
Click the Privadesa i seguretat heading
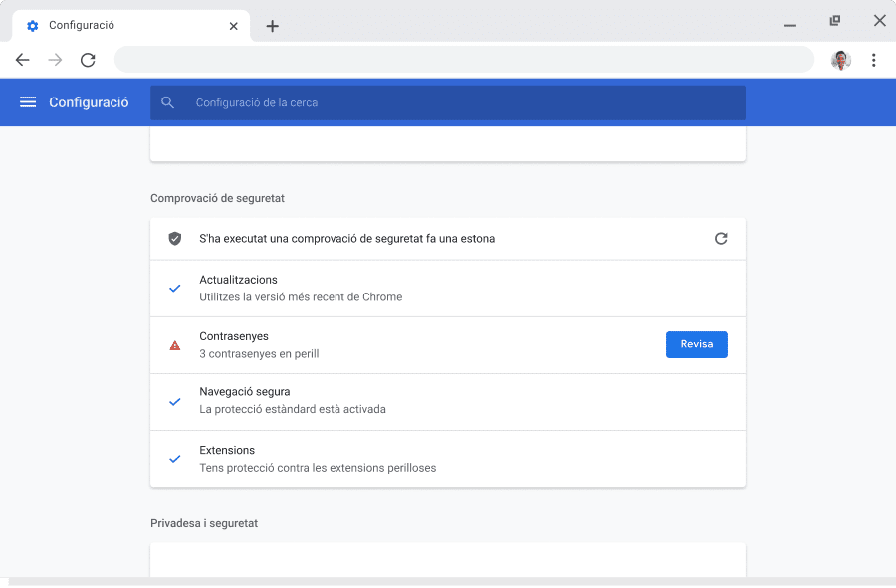[204, 523]
